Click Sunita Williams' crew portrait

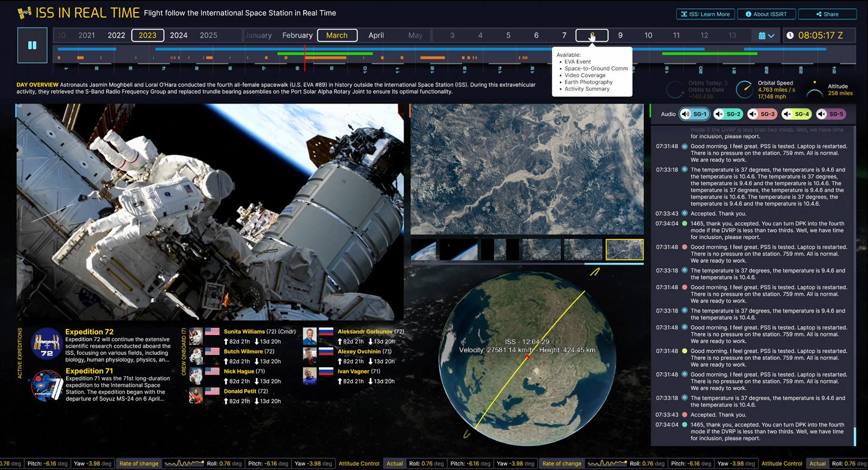(x=196, y=336)
